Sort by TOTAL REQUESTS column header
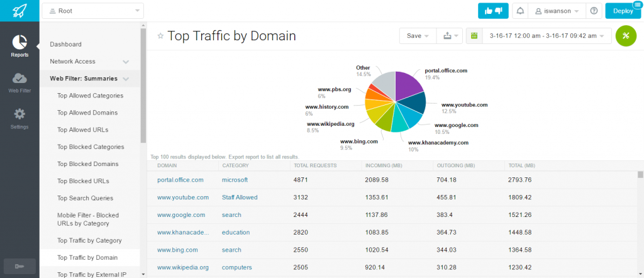644x278 pixels. click(315, 166)
